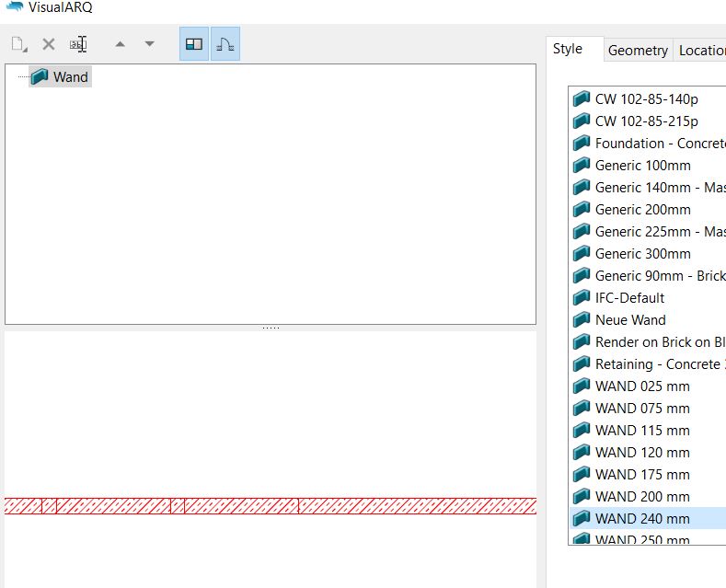Screen dimensions: 726x588
Task: Select the CW 102-85-140p wall style
Action: click(648, 99)
